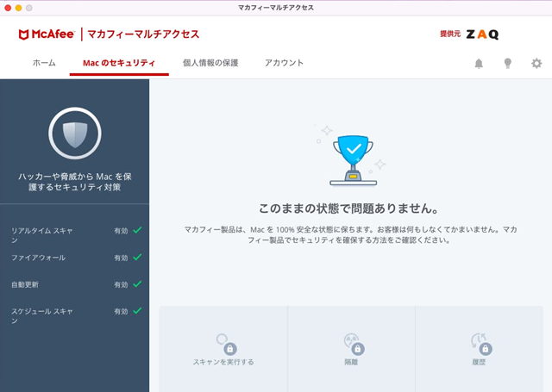Select the Mac のセキュリティ tab
Viewport: 552px width, 392px height.
pos(119,63)
